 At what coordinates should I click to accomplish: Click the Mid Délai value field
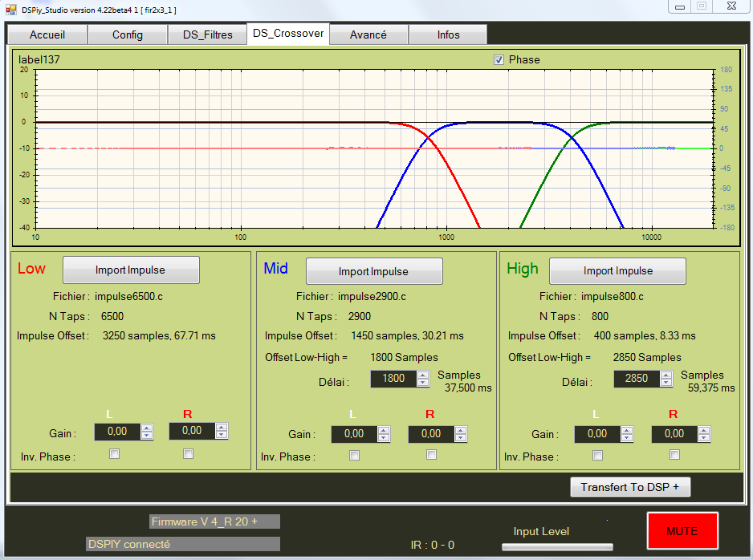tap(393, 379)
